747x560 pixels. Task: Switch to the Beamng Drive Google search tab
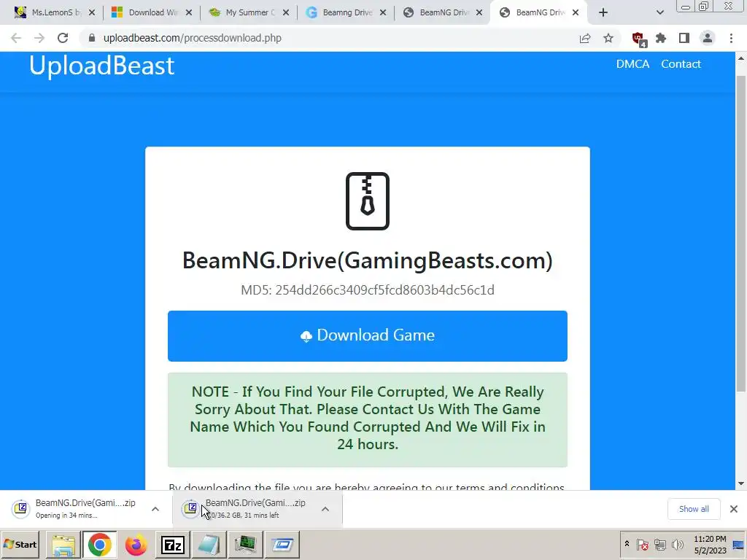[346, 12]
